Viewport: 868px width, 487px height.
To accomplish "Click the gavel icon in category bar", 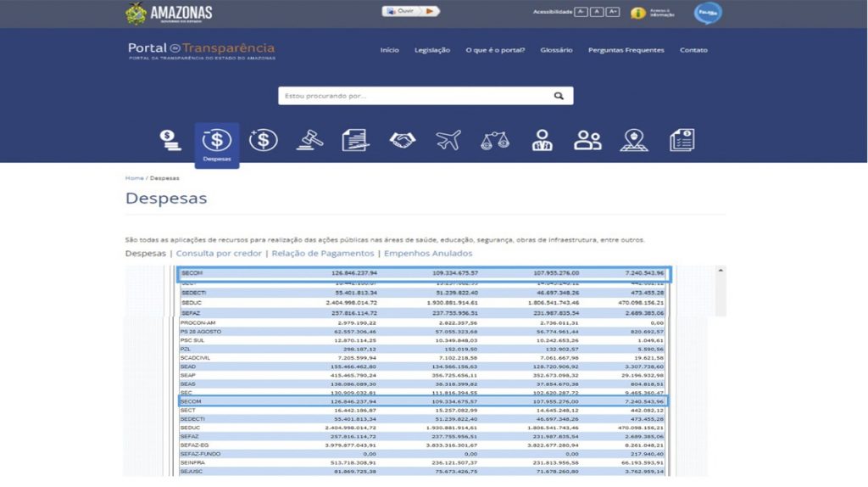I will pos(309,140).
